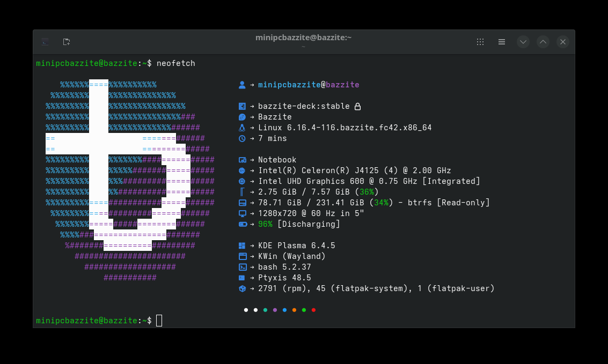Click the memory icon beside 2.75 GiB
This screenshot has width=608, height=364.
[x=242, y=192]
